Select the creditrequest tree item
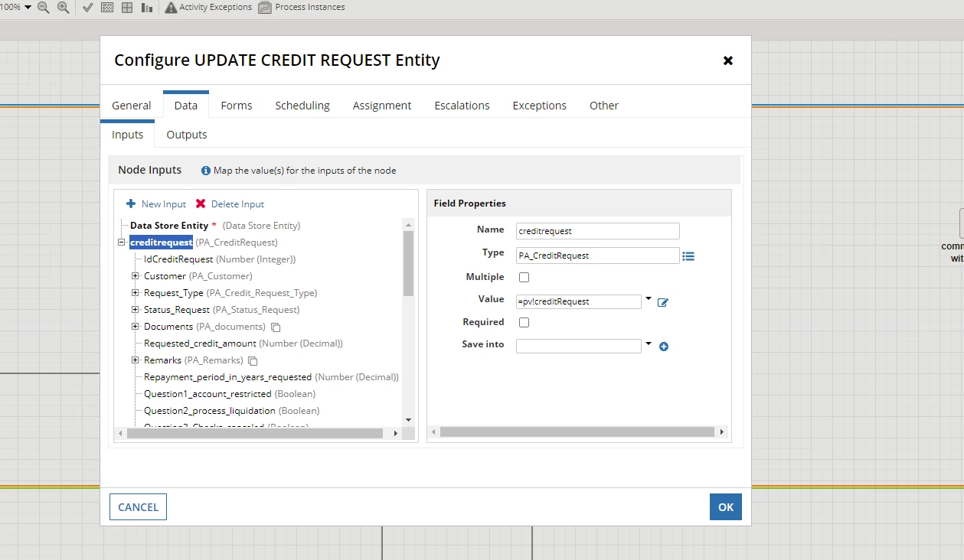 tap(161, 243)
